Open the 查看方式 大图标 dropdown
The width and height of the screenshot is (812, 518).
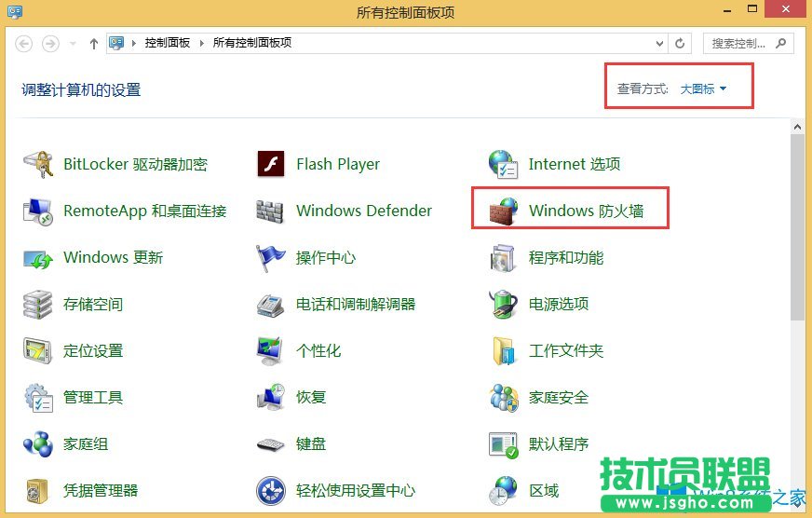(703, 89)
